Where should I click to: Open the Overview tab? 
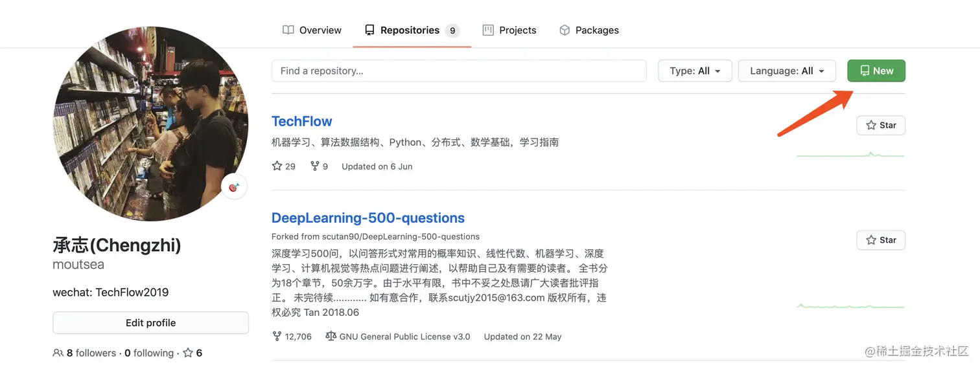[x=312, y=30]
